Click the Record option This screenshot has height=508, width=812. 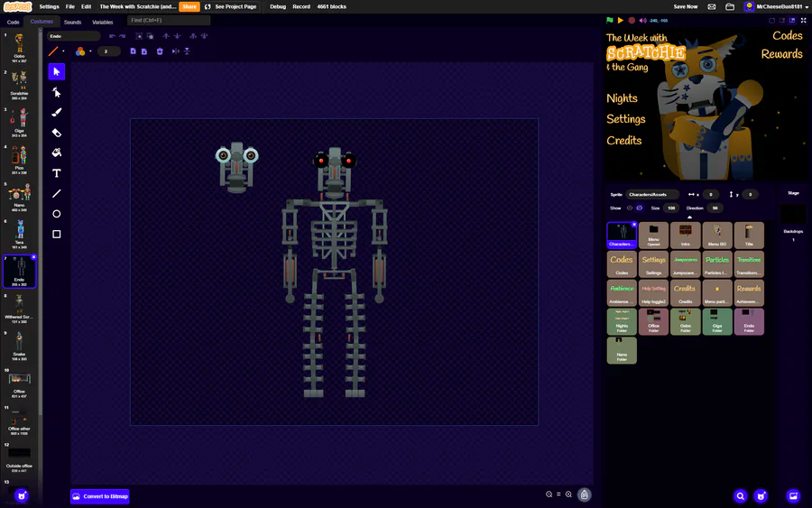point(301,6)
